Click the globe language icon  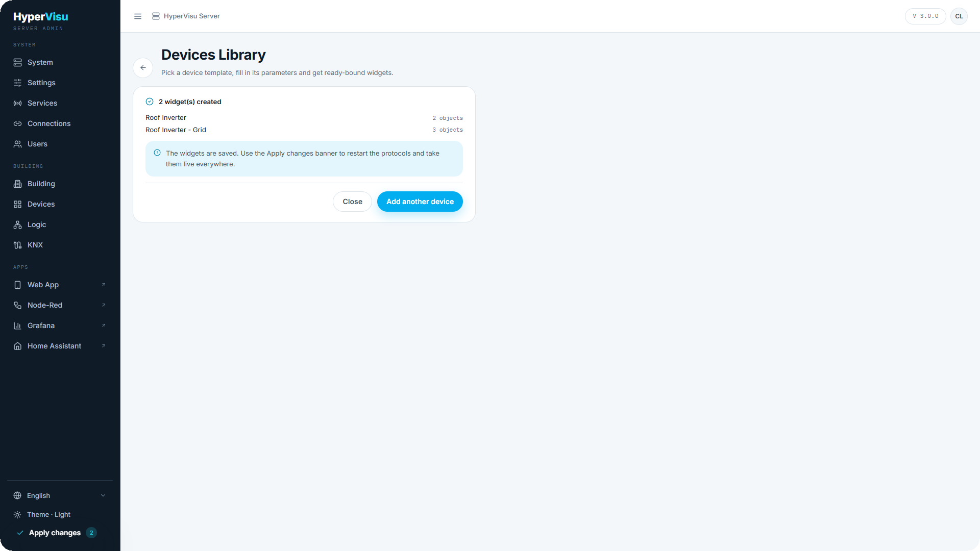(17, 495)
